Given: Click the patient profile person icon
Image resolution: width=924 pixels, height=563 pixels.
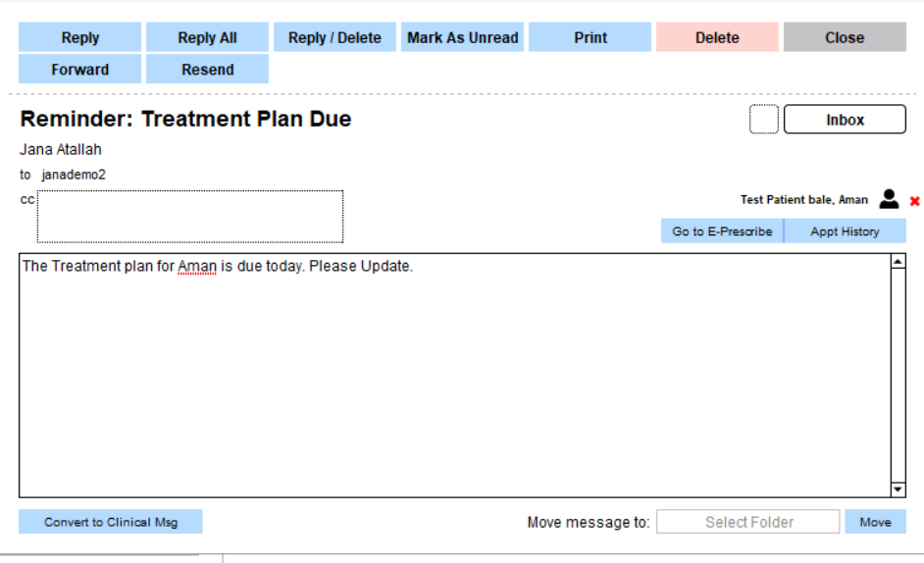Looking at the screenshot, I should pyautogui.click(x=889, y=199).
